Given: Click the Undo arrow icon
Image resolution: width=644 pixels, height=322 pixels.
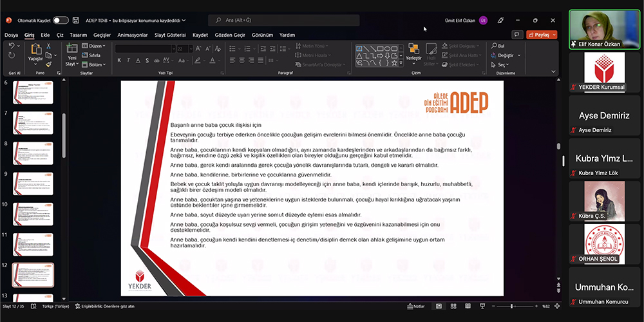Looking at the screenshot, I should (12, 46).
